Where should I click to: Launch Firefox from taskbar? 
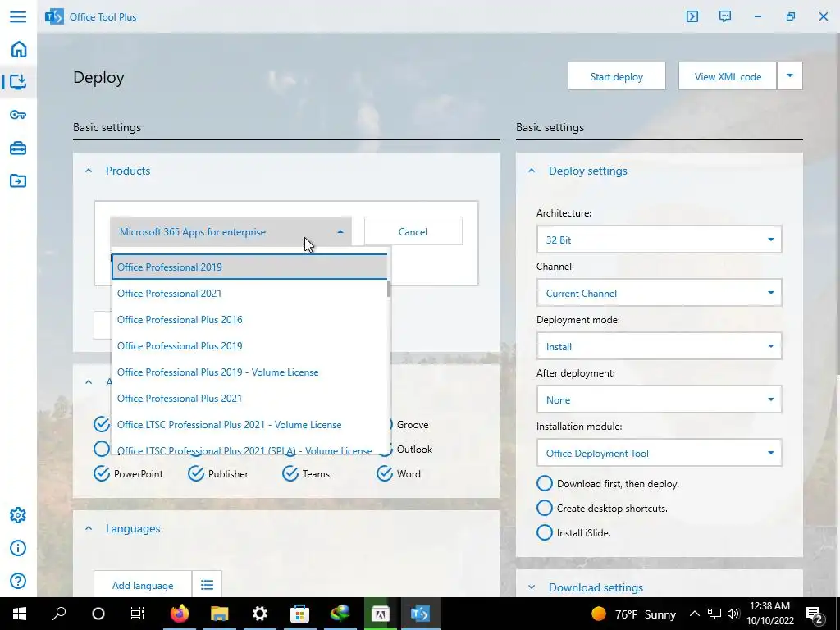[180, 614]
